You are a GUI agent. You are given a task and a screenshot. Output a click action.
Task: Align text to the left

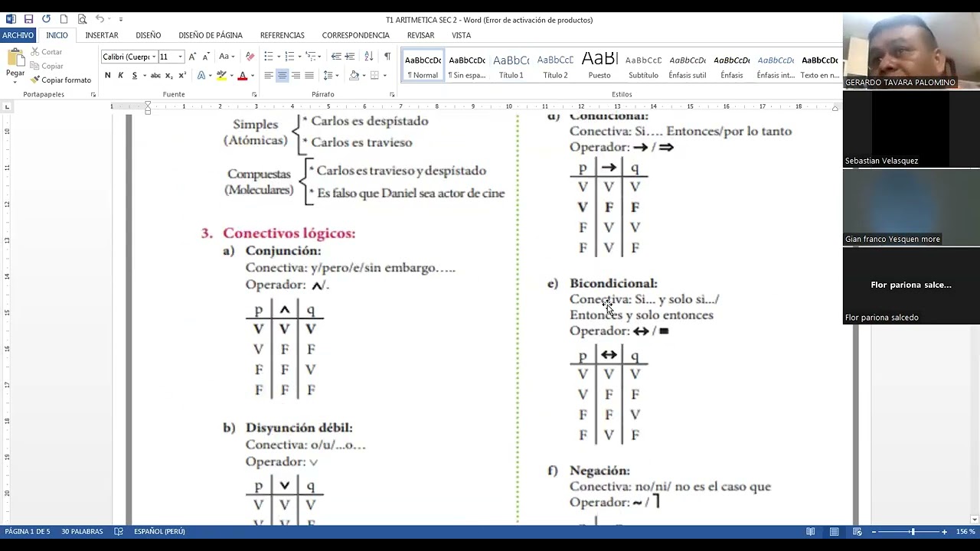point(269,75)
